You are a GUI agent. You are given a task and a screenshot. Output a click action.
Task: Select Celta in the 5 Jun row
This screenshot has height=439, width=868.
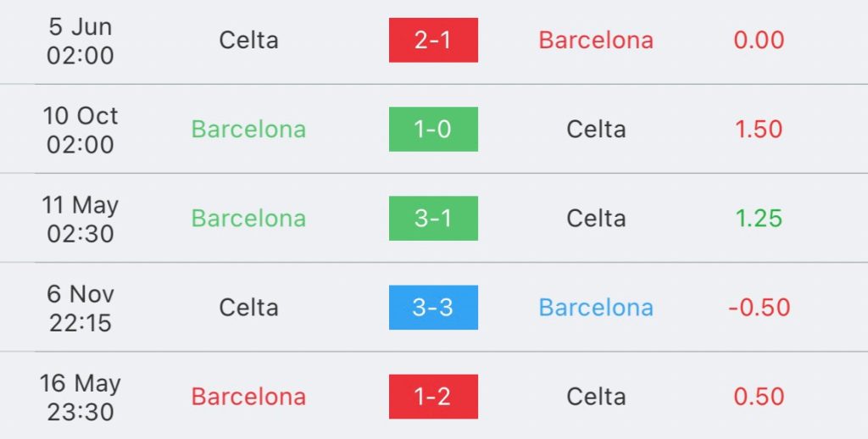click(x=248, y=40)
